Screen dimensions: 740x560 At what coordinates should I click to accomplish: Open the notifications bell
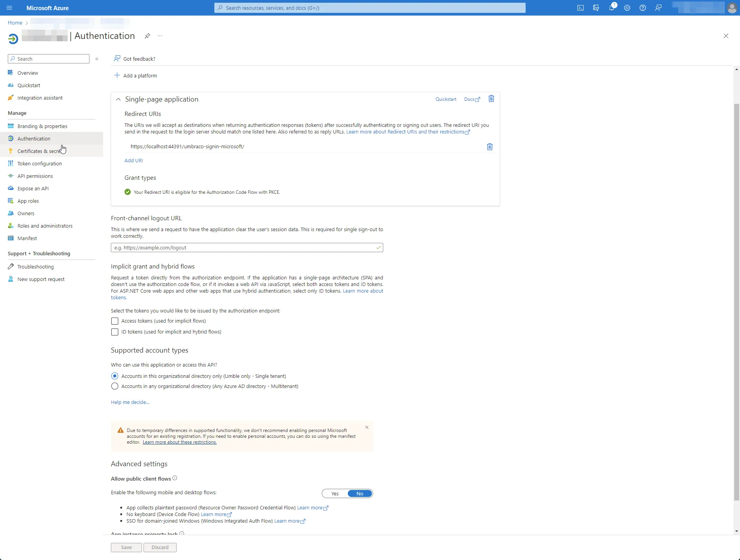tap(612, 8)
